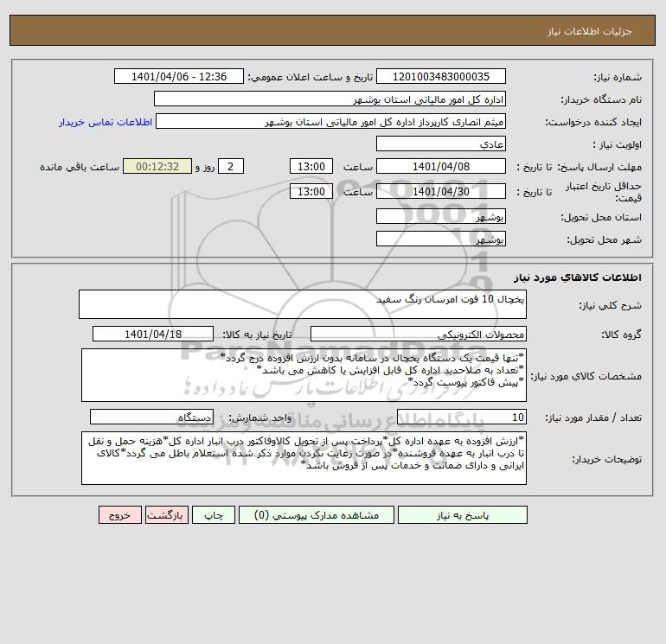Click the مهلت ارسال پاسخ label
The height and width of the screenshot is (644, 666).
click(601, 167)
